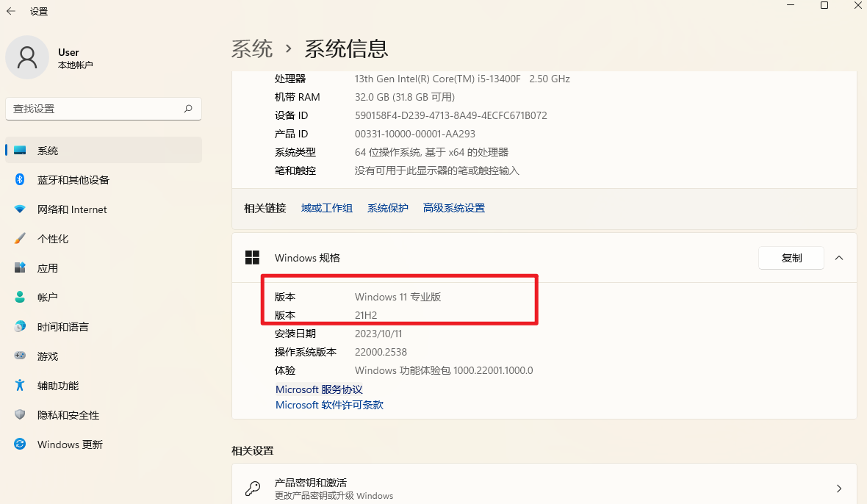Click the back arrow in title bar
This screenshot has height=504, width=867.
11,11
